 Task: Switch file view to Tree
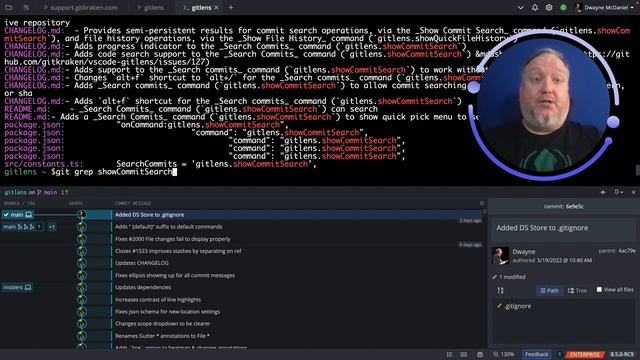click(x=577, y=291)
